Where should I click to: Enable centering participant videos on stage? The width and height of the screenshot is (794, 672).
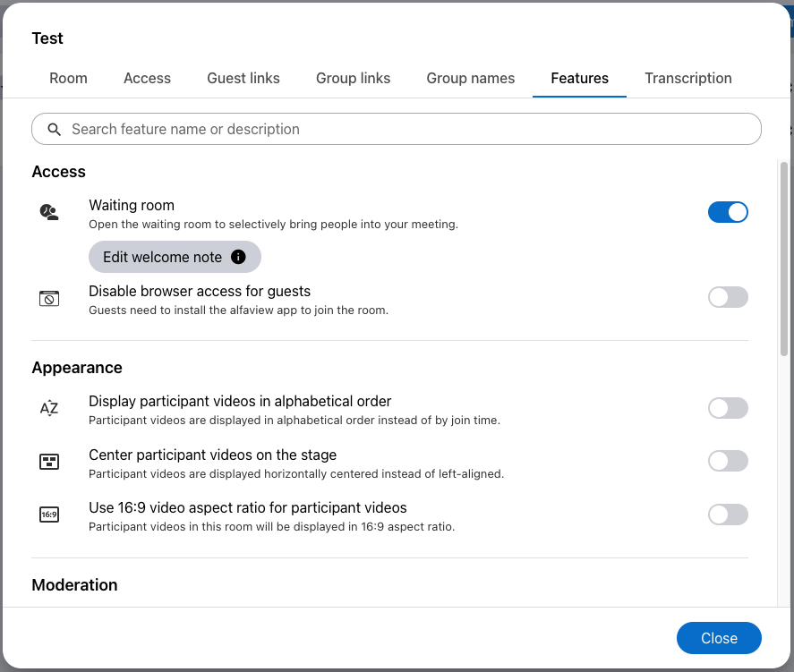click(728, 461)
